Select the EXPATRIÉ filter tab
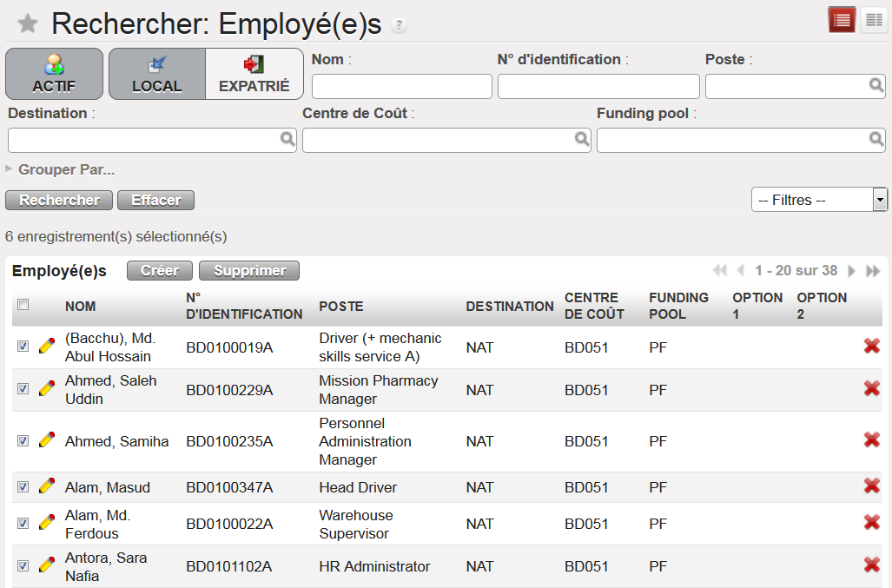Image resolution: width=892 pixels, height=588 pixels. 254,74
